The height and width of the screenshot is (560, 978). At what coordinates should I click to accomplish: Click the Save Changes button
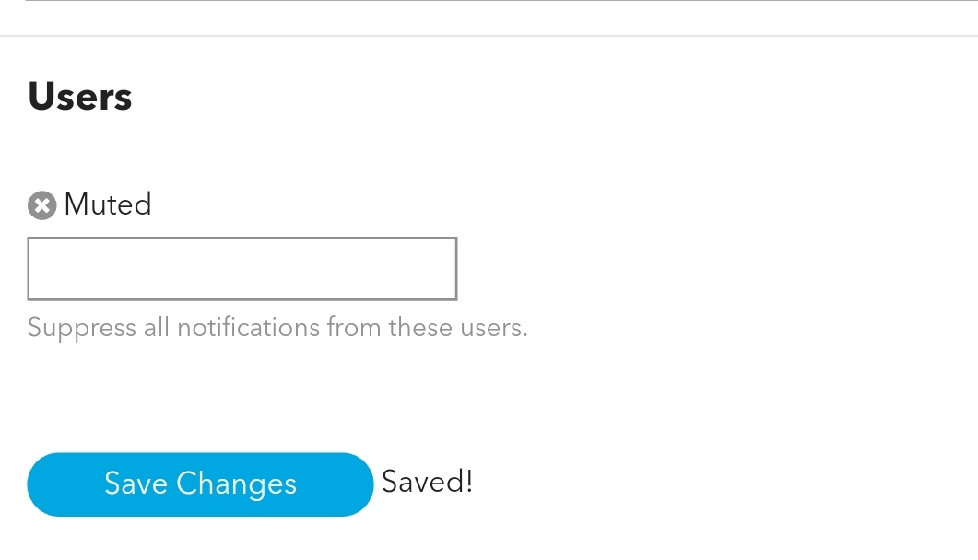pos(200,484)
